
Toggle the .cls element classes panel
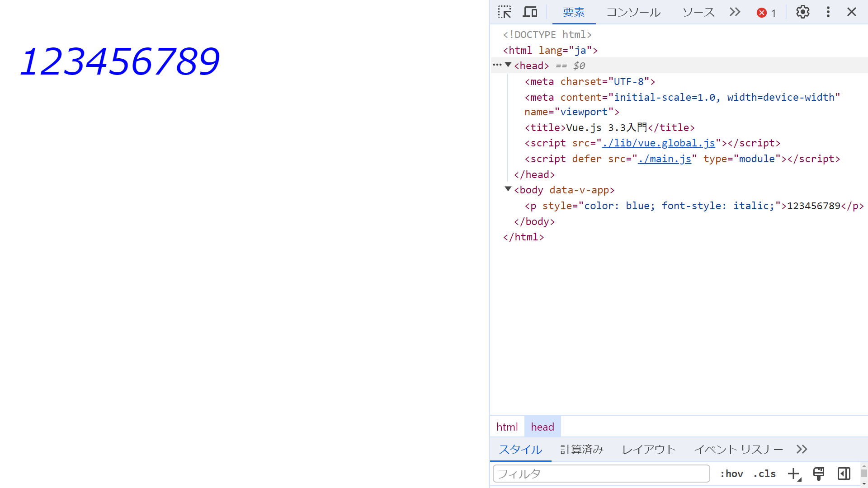coord(764,474)
